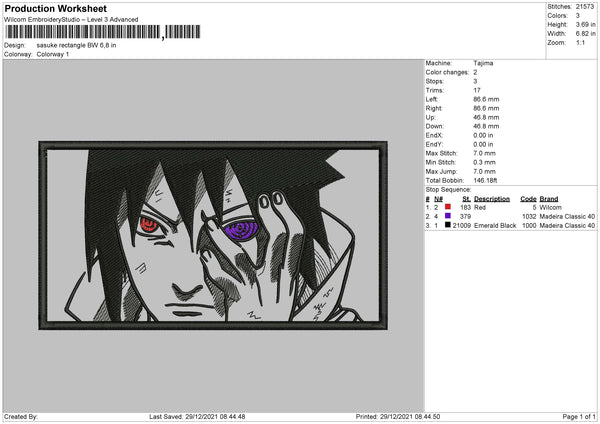
Task: Click the 'Production Worksheet' title
Action: 56,8
